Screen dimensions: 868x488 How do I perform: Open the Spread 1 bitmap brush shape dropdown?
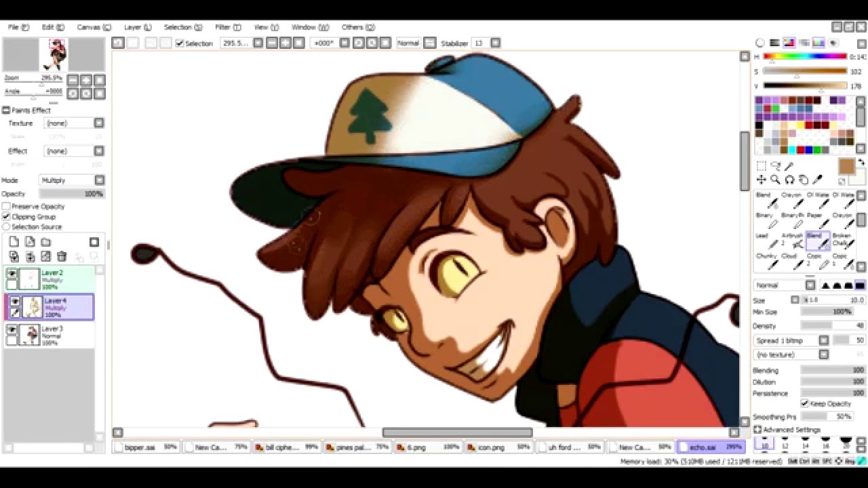click(x=824, y=340)
